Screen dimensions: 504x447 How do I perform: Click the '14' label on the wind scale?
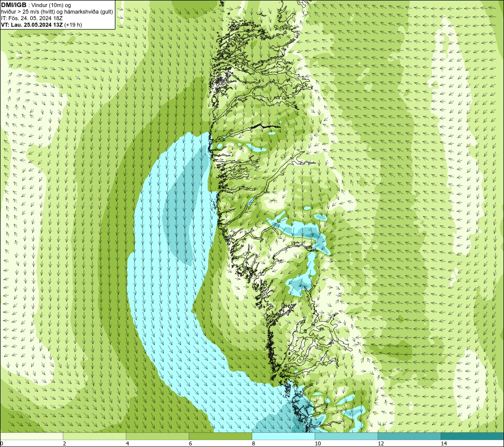(x=444, y=443)
